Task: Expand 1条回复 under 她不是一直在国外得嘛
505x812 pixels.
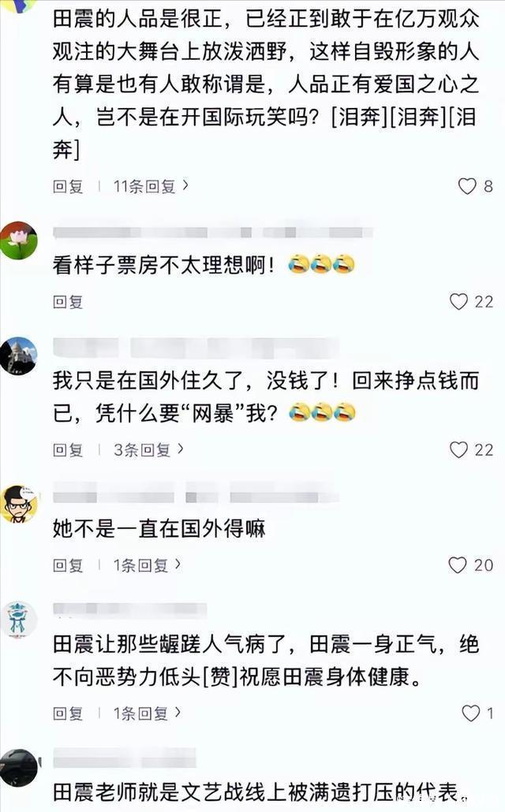Action: (x=148, y=565)
